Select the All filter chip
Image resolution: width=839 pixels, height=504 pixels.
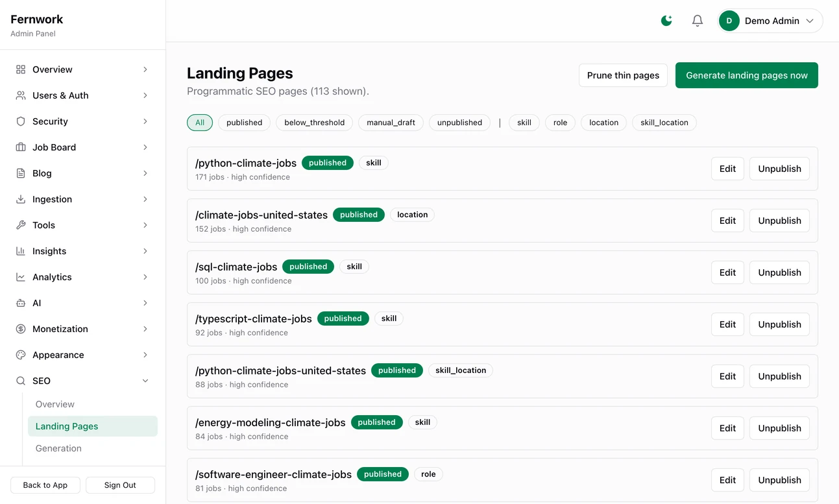click(200, 123)
